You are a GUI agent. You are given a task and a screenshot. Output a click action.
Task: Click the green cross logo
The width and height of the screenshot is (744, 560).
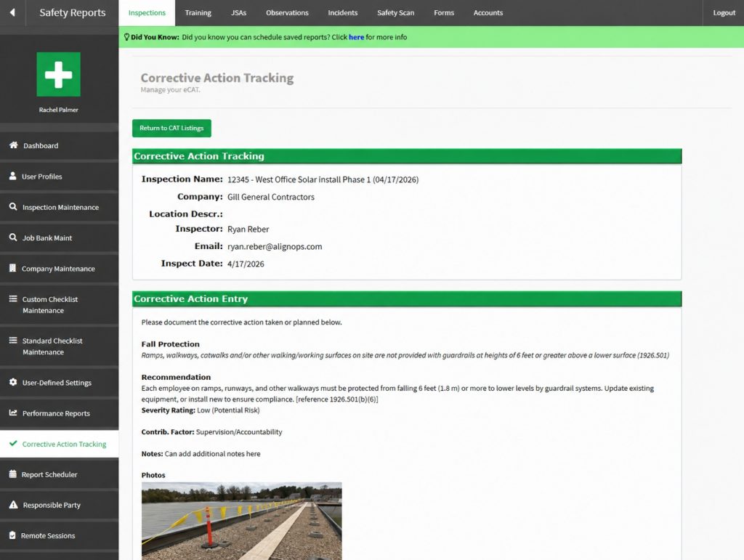click(x=58, y=74)
